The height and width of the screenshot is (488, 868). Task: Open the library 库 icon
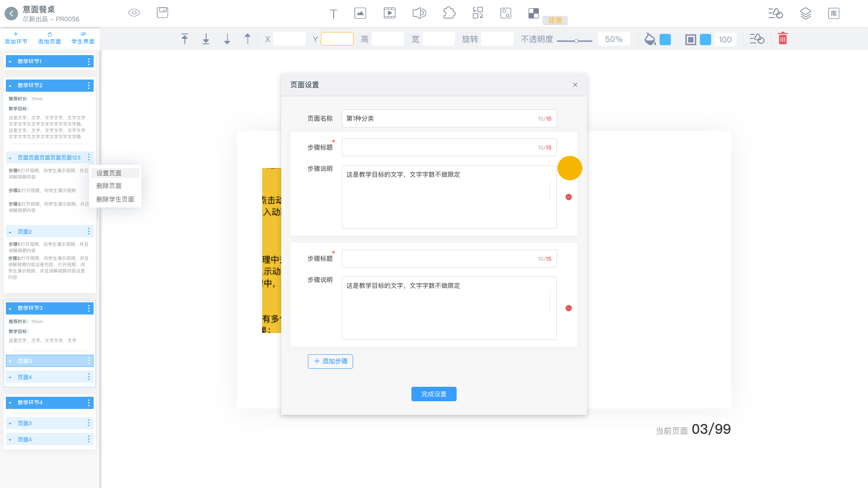click(x=834, y=13)
